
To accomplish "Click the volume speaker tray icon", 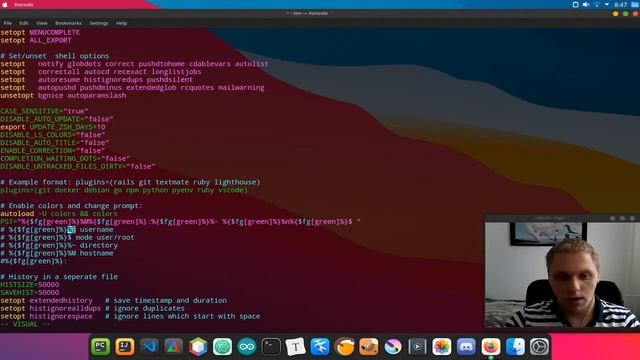I will click(x=586, y=4).
